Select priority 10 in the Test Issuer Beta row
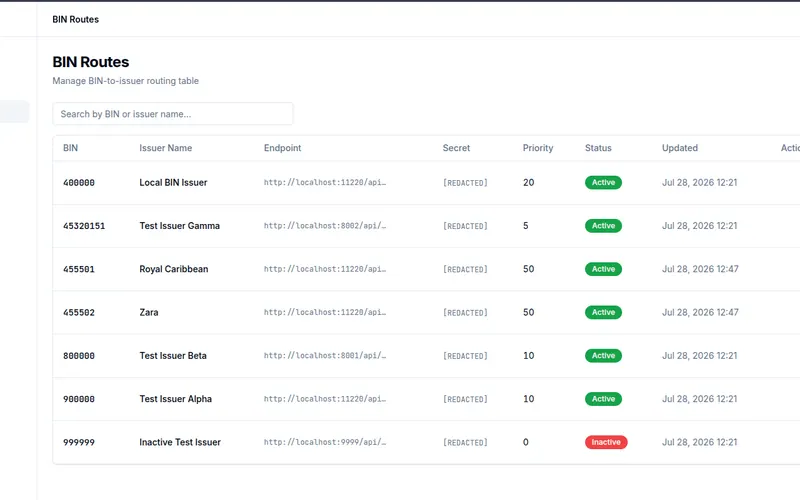 pyautogui.click(x=529, y=356)
